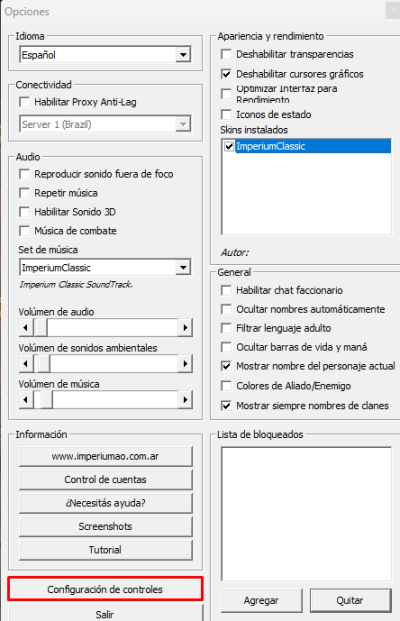Click right arrow of Volúmen de música slider
This screenshot has height=621, width=400.
[185, 400]
